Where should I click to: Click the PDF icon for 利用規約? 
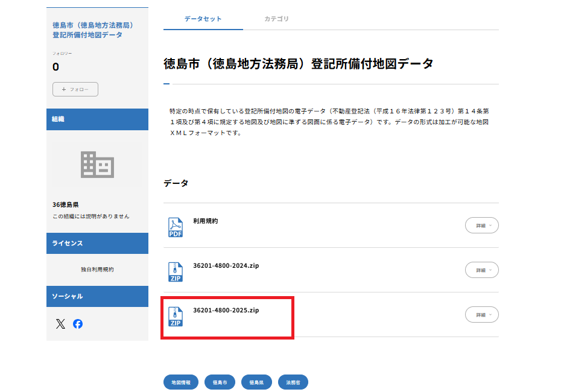pyautogui.click(x=176, y=227)
